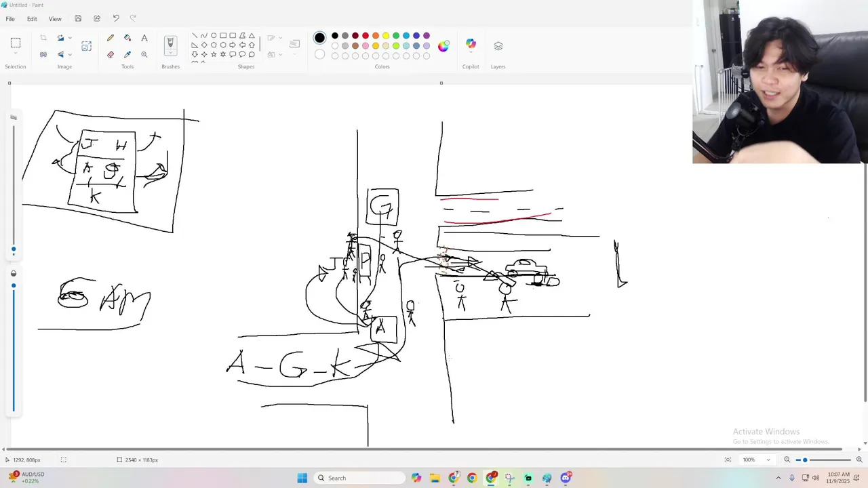
Task: Pick the yellow color swatch
Action: [386, 36]
